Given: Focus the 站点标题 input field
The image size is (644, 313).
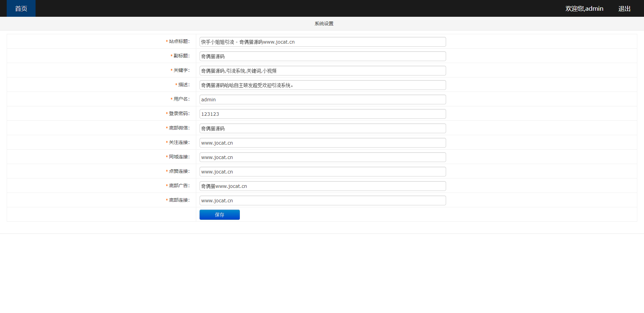Looking at the screenshot, I should tap(323, 42).
